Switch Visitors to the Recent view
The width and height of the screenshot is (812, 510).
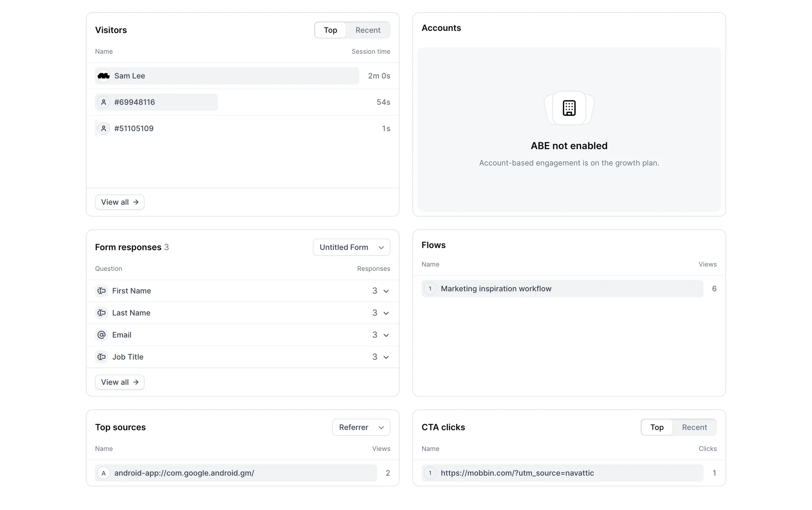pos(368,30)
